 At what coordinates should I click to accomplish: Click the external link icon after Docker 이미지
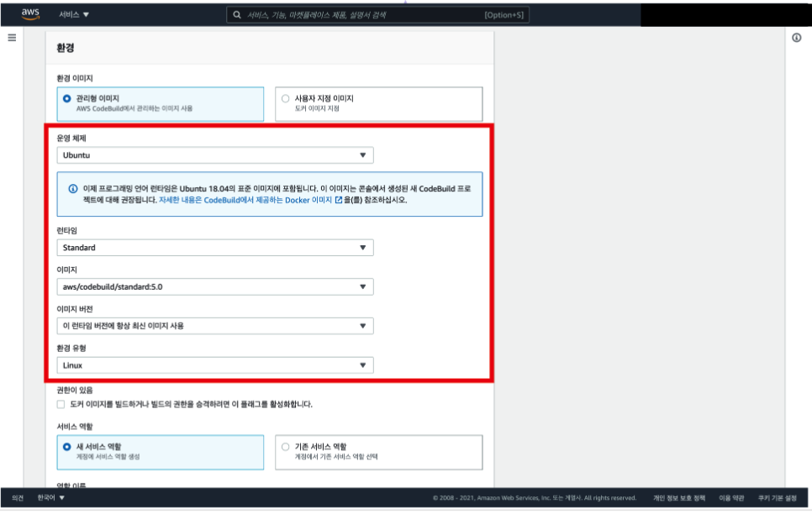339,201
